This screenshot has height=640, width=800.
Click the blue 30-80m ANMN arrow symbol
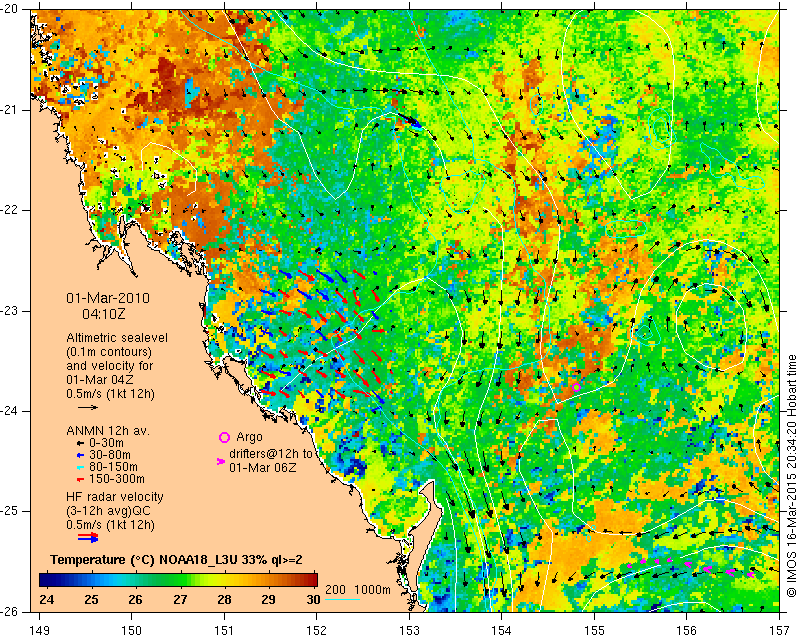coord(80,455)
